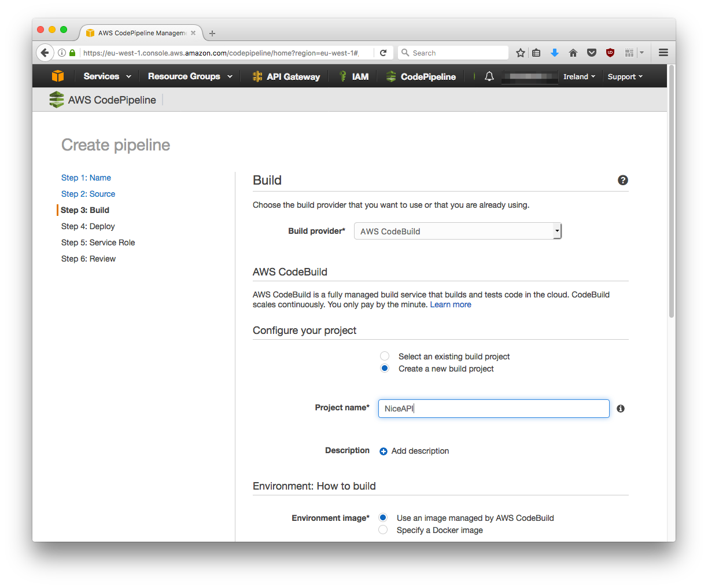This screenshot has width=708, height=588.
Task: Open the Build provider dropdown
Action: tap(458, 231)
